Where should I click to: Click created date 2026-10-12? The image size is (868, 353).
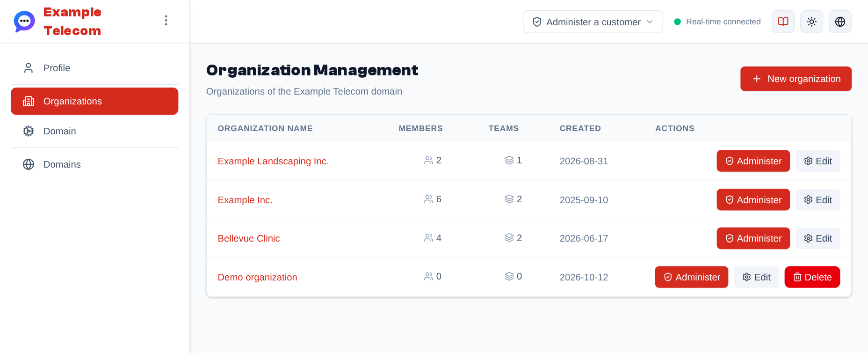tap(584, 277)
